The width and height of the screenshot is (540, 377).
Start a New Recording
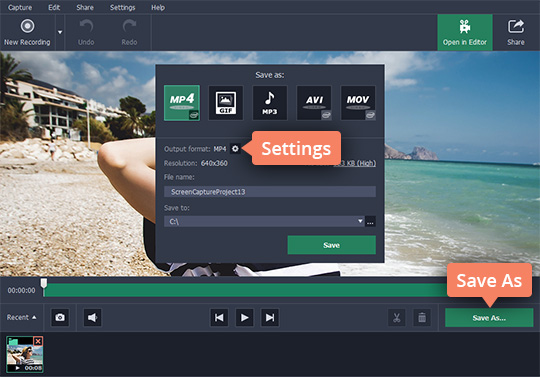pos(27,33)
